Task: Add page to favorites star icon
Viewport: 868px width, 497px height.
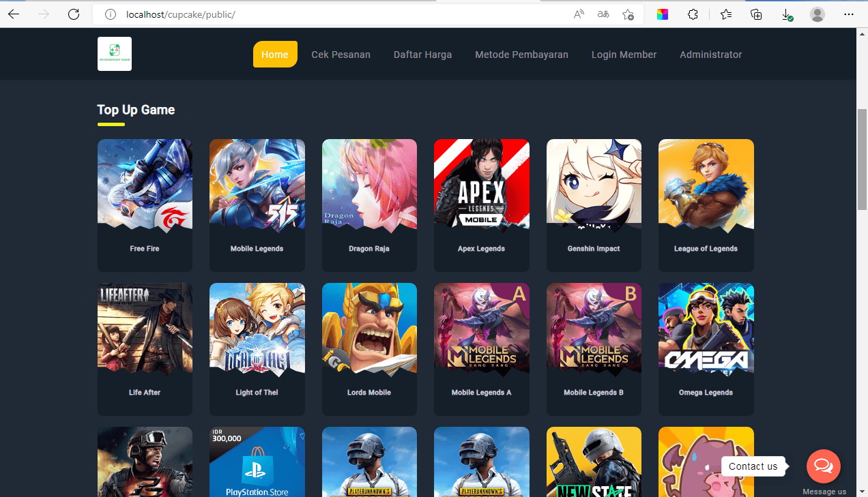Action: click(x=628, y=14)
